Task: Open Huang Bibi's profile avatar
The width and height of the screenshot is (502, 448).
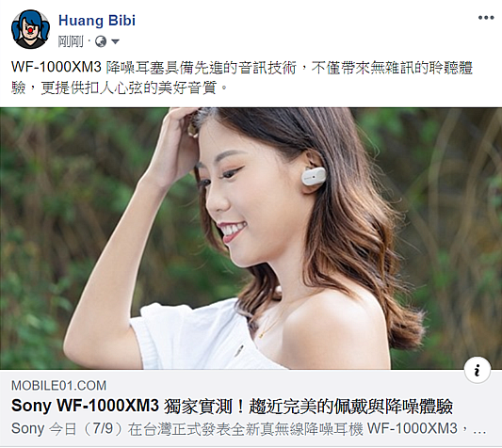Action: [31, 29]
